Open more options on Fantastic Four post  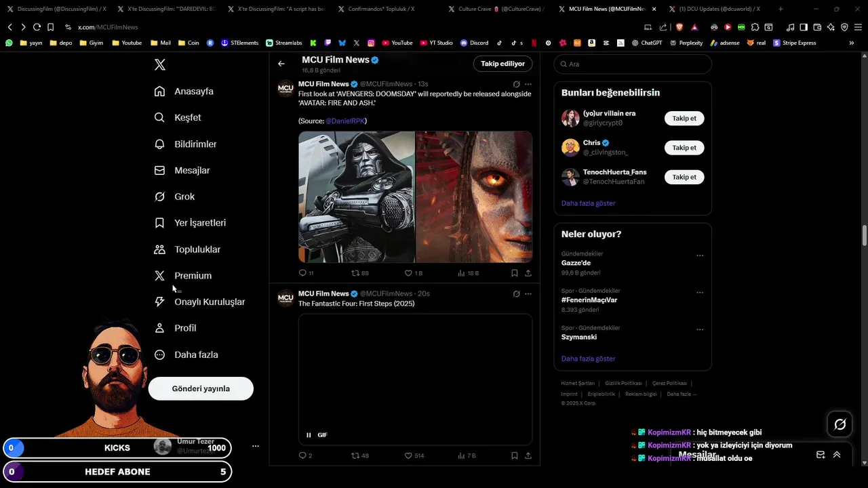pos(528,294)
